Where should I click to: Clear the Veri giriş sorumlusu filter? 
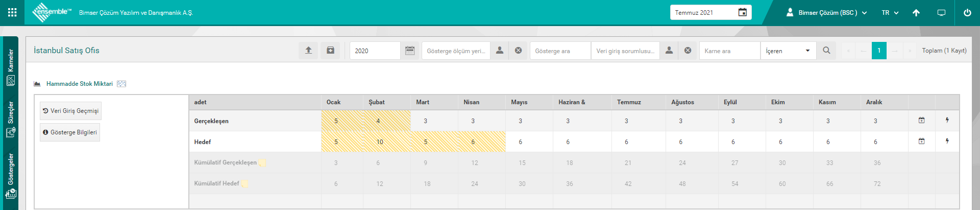pos(688,51)
